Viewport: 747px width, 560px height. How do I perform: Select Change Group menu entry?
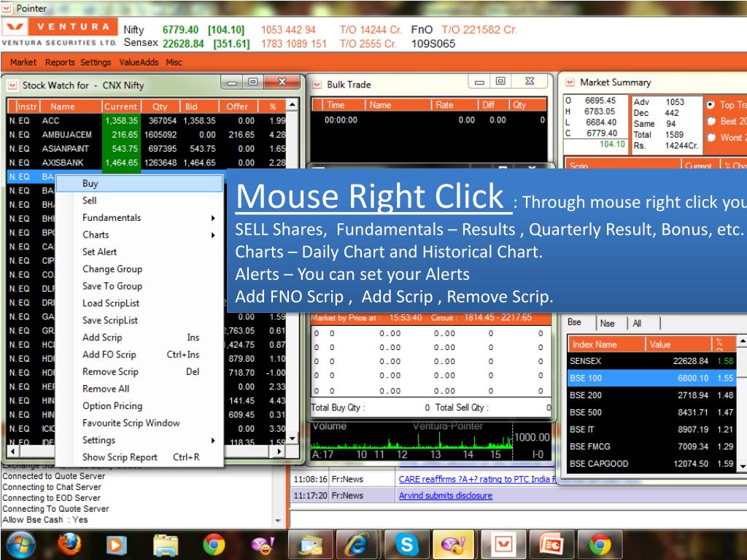pos(139,269)
